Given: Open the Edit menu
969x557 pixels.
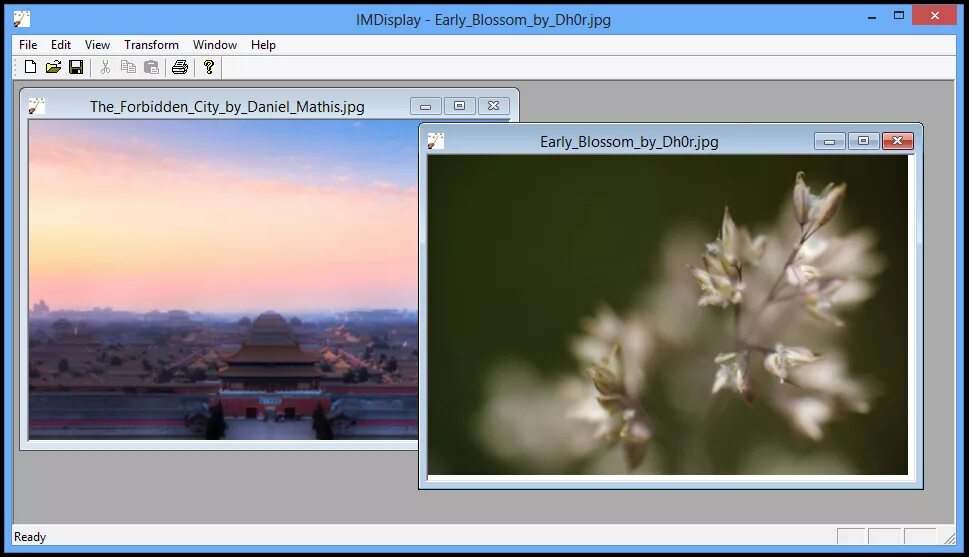Looking at the screenshot, I should tap(61, 45).
